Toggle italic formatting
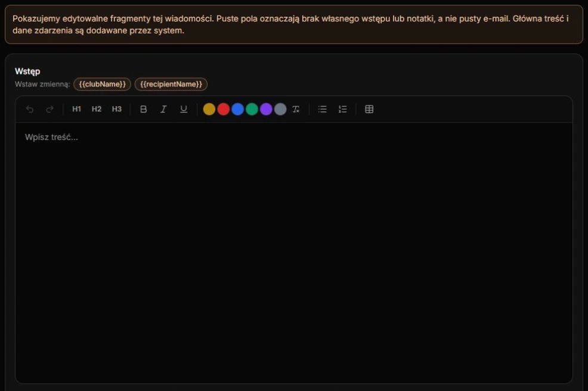The image size is (588, 391). [163, 109]
